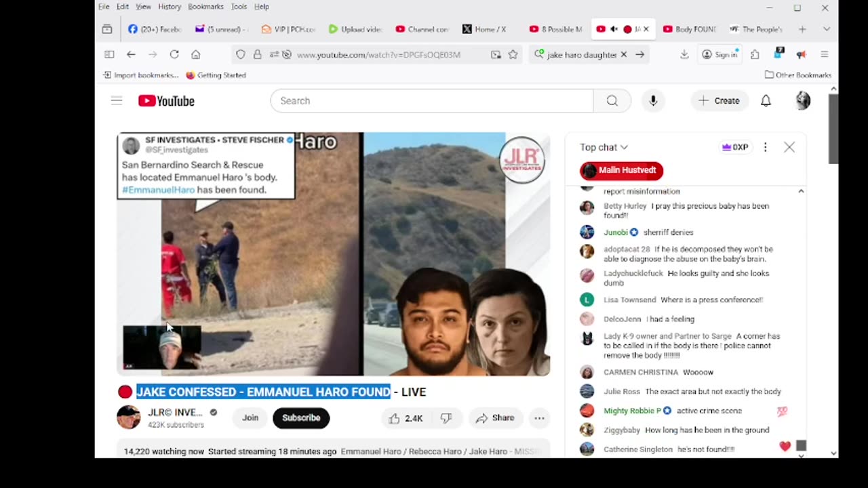Click Import bookmarks link
Screen dimensions: 868x488
[141, 75]
